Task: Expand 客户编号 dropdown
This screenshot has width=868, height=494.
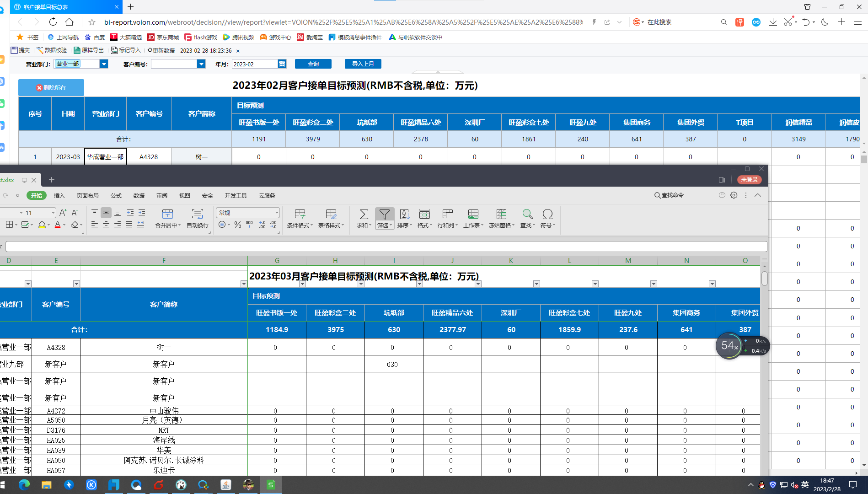Action: [201, 64]
